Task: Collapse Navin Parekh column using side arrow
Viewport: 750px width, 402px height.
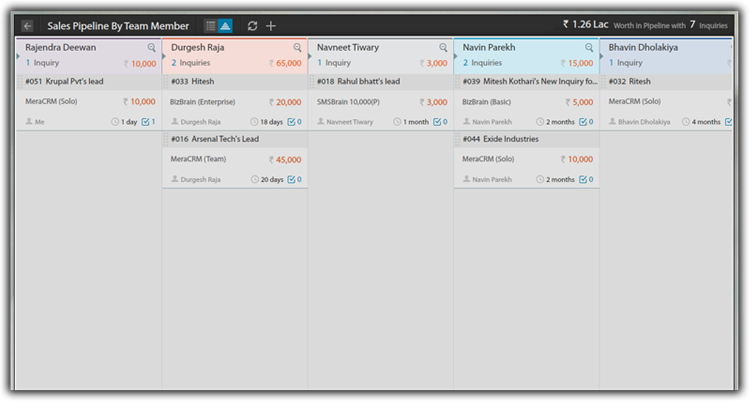Action: (x=456, y=57)
